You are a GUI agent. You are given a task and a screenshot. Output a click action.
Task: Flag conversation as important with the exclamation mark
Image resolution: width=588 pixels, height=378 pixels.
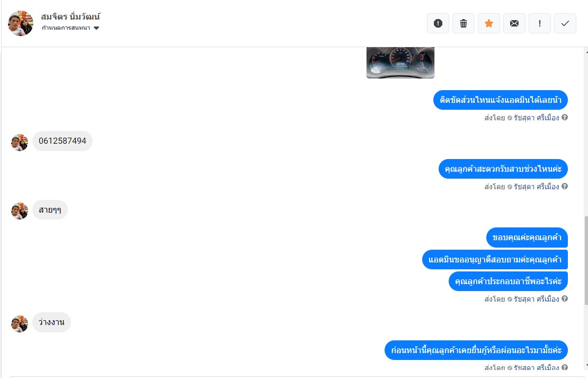(x=540, y=23)
